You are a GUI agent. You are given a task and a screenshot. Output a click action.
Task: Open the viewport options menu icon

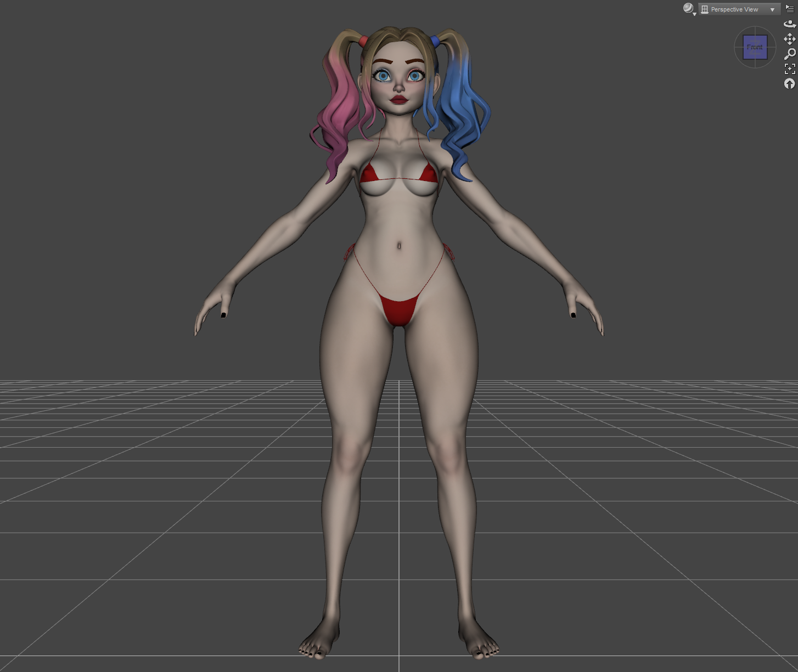point(790,9)
